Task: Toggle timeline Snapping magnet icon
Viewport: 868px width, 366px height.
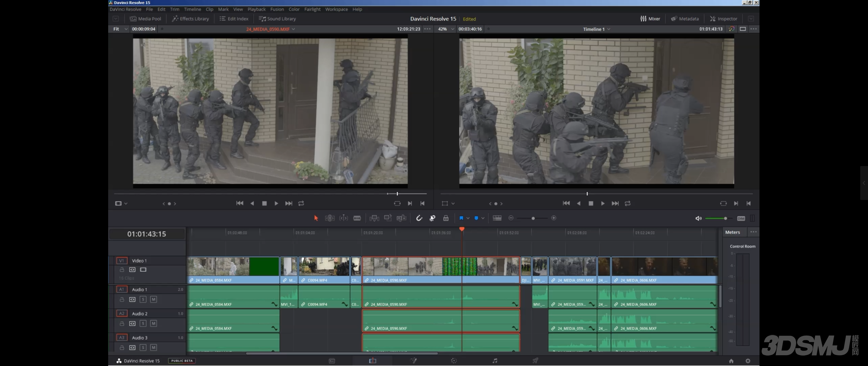Action: 419,218
